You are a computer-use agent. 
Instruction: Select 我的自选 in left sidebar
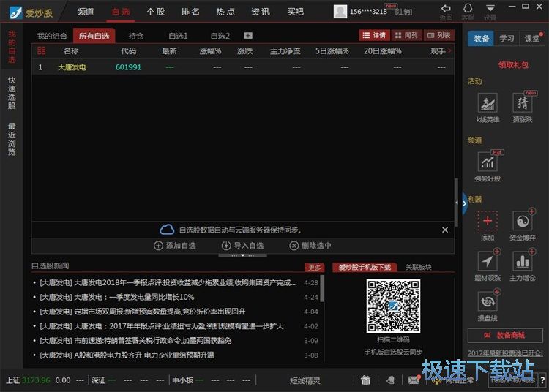tap(12, 47)
